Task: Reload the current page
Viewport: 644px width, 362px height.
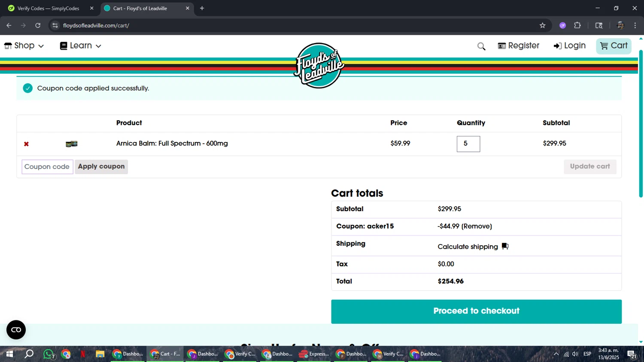Action: click(38, 25)
